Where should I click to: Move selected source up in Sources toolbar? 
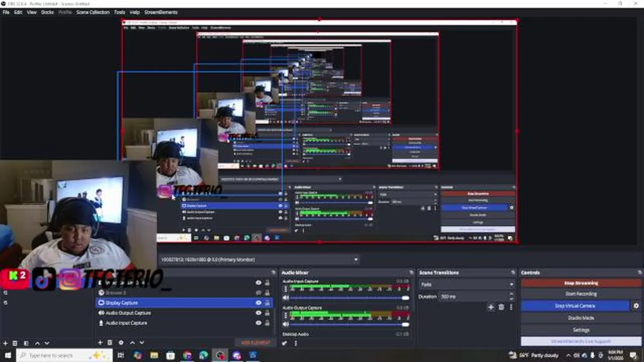(132, 342)
